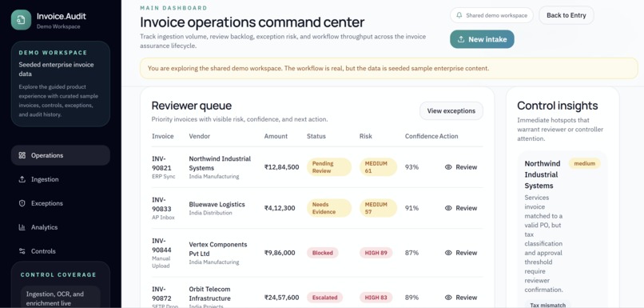Click the eye icon for INV-90872 review
This screenshot has height=308, width=644.
point(448,298)
